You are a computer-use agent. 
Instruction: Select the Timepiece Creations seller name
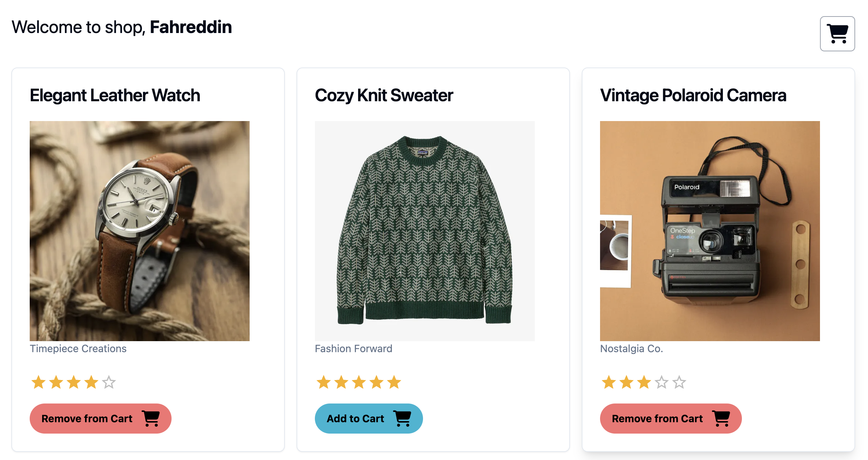(x=78, y=349)
